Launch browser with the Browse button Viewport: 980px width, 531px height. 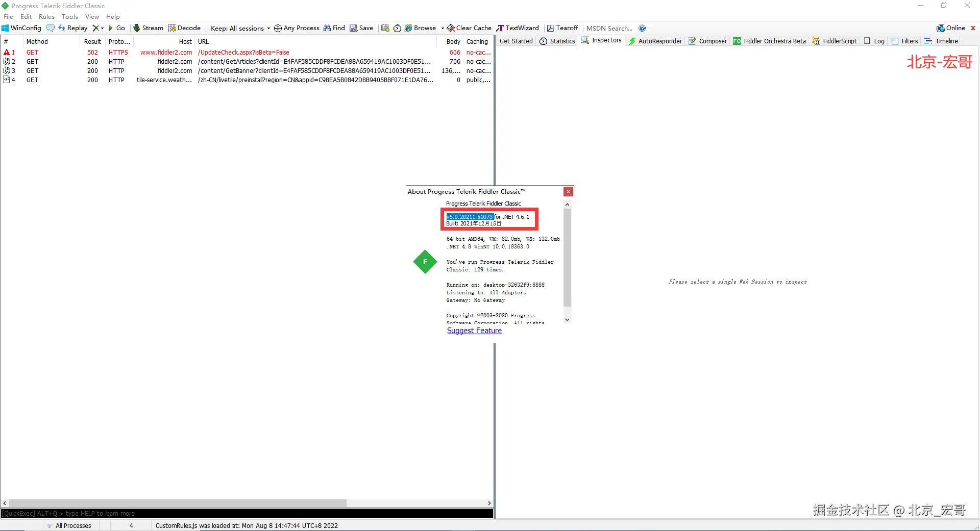[421, 28]
